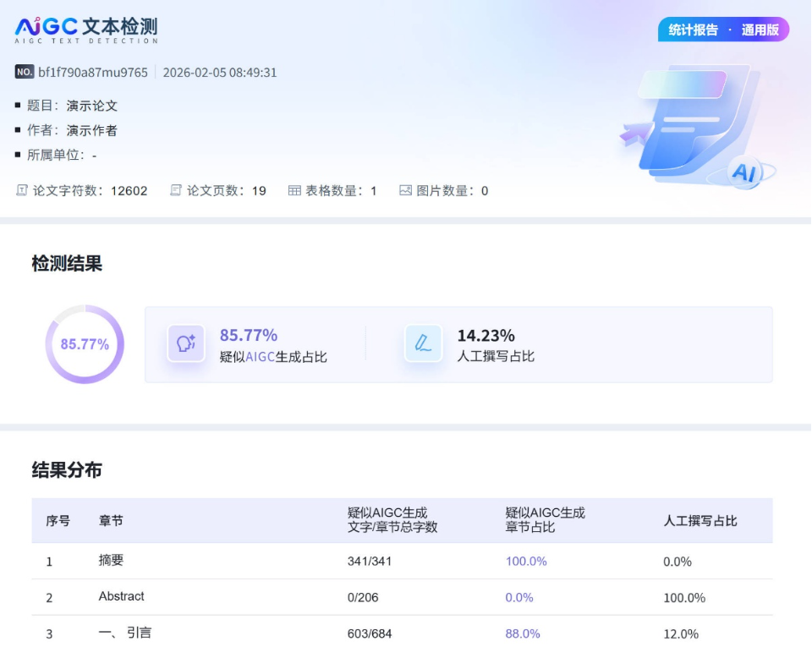The height and width of the screenshot is (647, 812).
Task: Click the table count icon
Action: [x=294, y=190]
